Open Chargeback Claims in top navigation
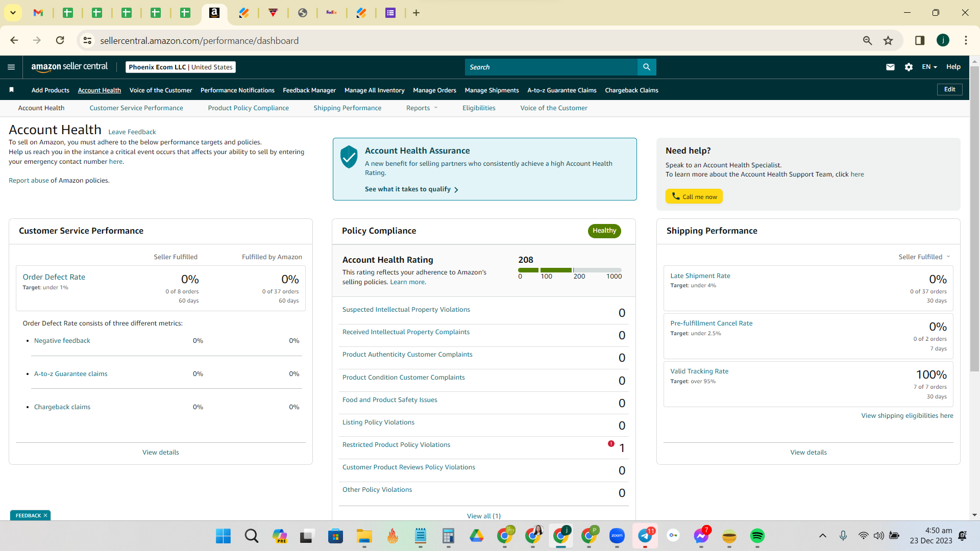 (x=631, y=90)
